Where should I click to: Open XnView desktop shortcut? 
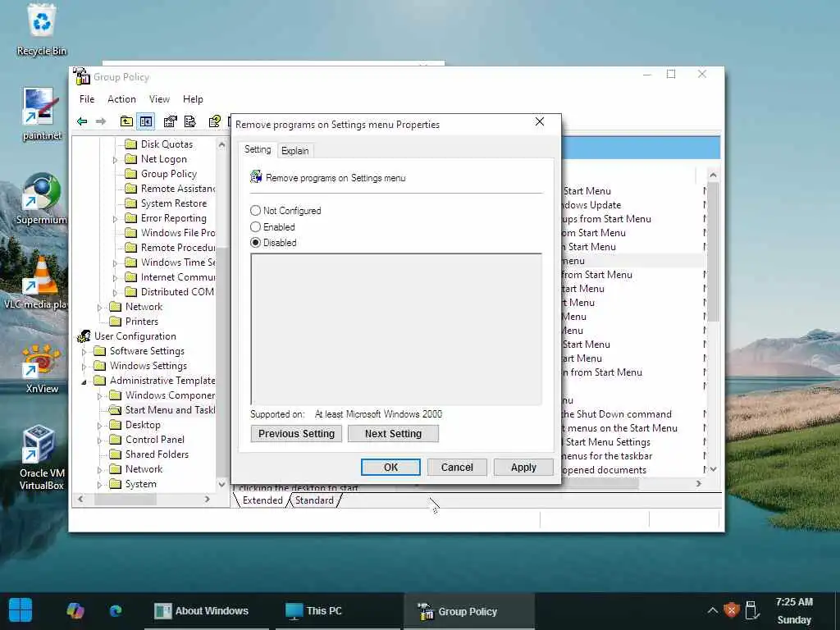41,368
